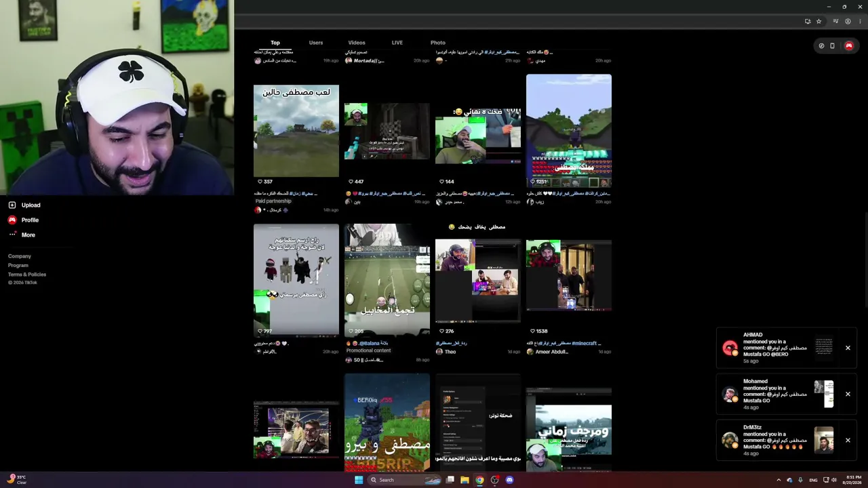Open Discord from the taskbar
Viewport: 868px width, 488px height.
coord(509,480)
